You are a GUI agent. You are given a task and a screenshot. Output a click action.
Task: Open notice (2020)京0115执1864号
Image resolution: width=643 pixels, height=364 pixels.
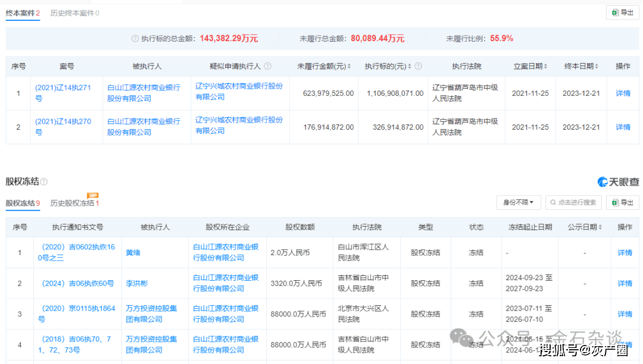tap(77, 314)
